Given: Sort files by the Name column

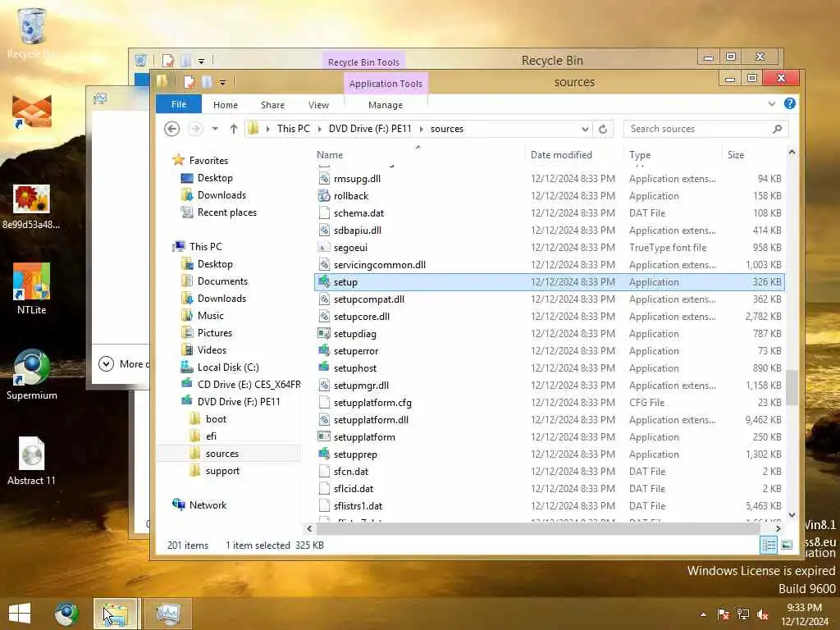Looking at the screenshot, I should click(330, 155).
